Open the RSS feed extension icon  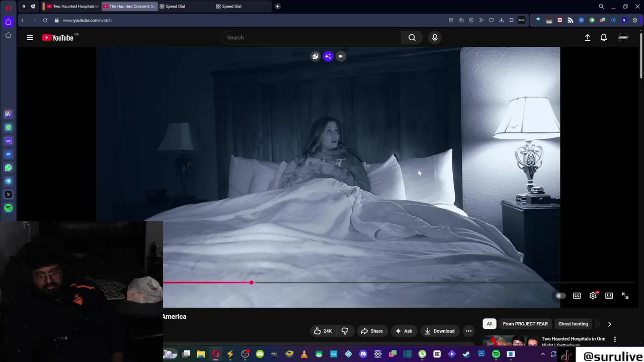tap(570, 20)
